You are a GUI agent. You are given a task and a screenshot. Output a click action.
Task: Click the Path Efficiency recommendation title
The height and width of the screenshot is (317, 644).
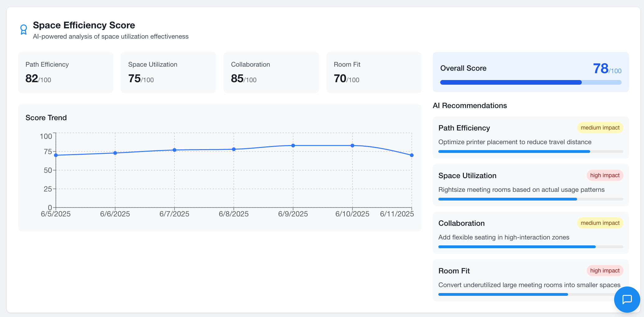pyautogui.click(x=464, y=128)
